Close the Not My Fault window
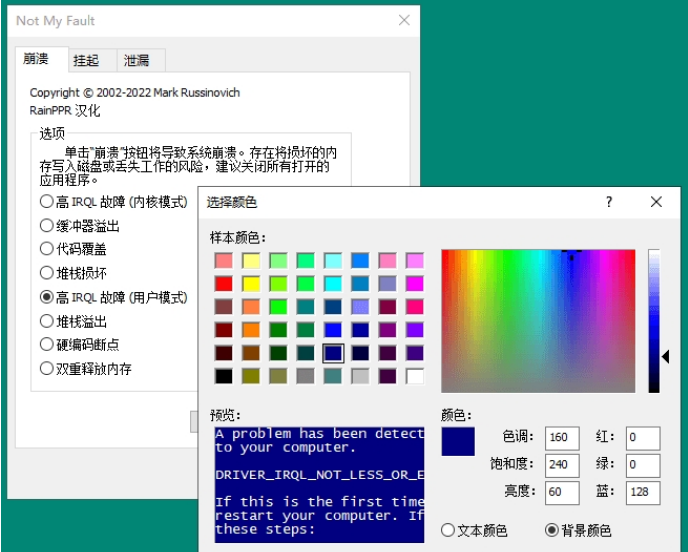Screen dimensions: 688x552 pyautogui.click(x=404, y=20)
